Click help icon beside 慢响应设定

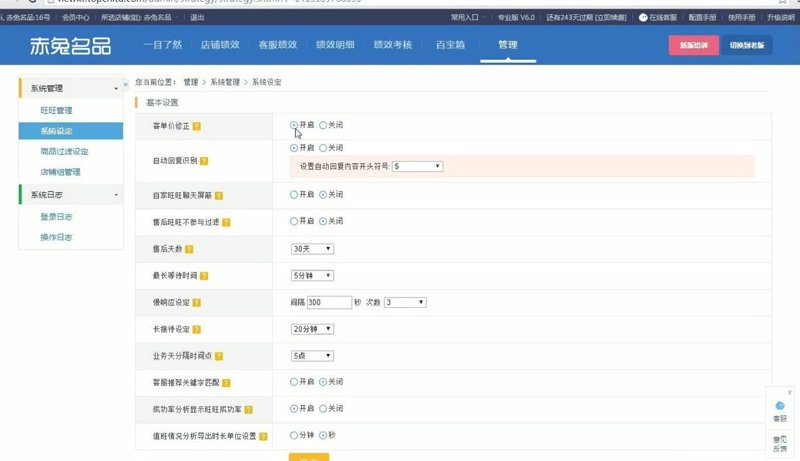click(x=196, y=303)
